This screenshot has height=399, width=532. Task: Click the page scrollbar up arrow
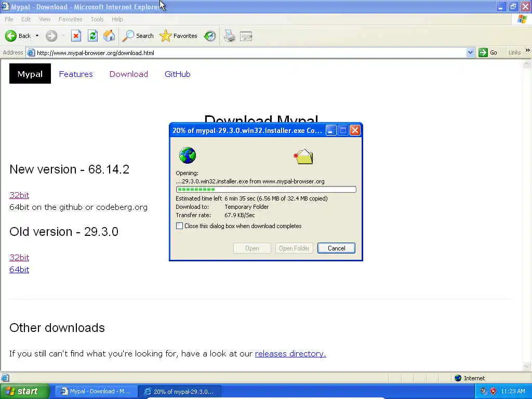pyautogui.click(x=527, y=64)
